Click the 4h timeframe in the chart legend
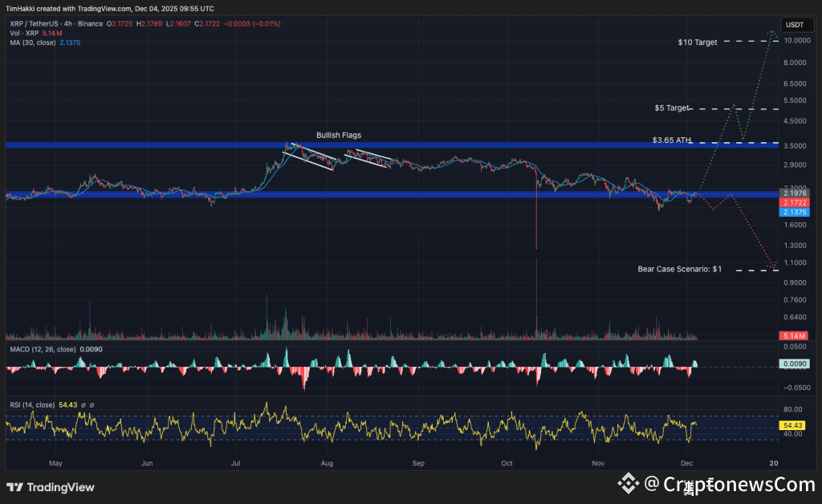822x504 pixels. pos(67,24)
